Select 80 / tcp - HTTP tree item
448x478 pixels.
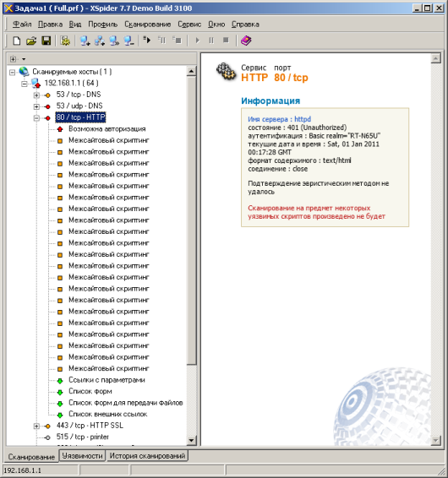81,117
